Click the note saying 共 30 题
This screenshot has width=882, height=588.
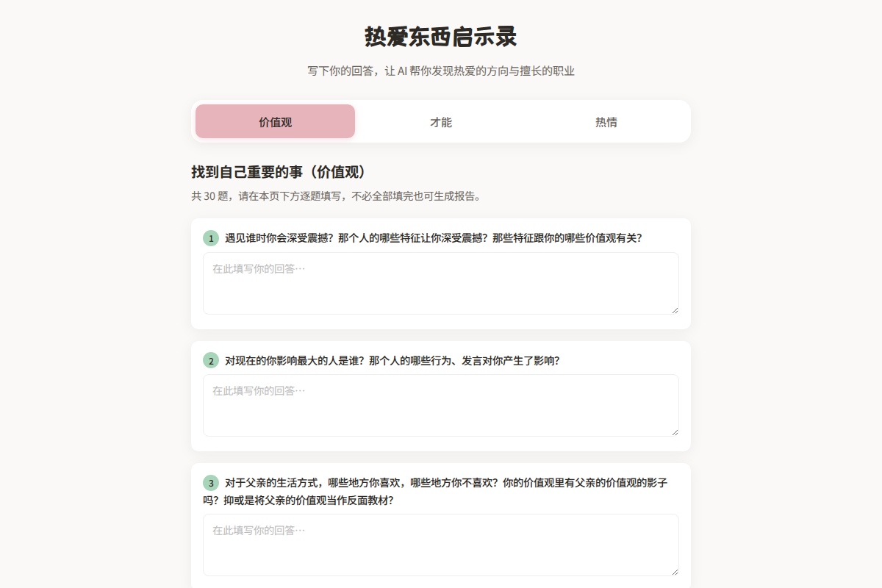click(x=335, y=196)
